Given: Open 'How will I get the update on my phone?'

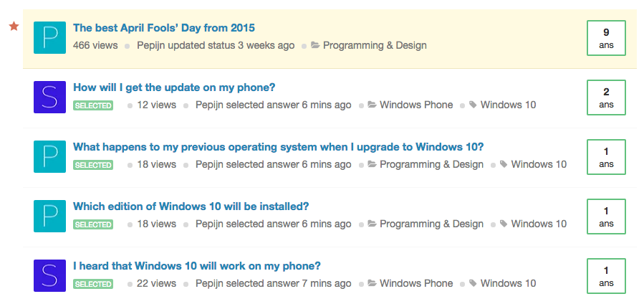Looking at the screenshot, I should (x=174, y=87).
